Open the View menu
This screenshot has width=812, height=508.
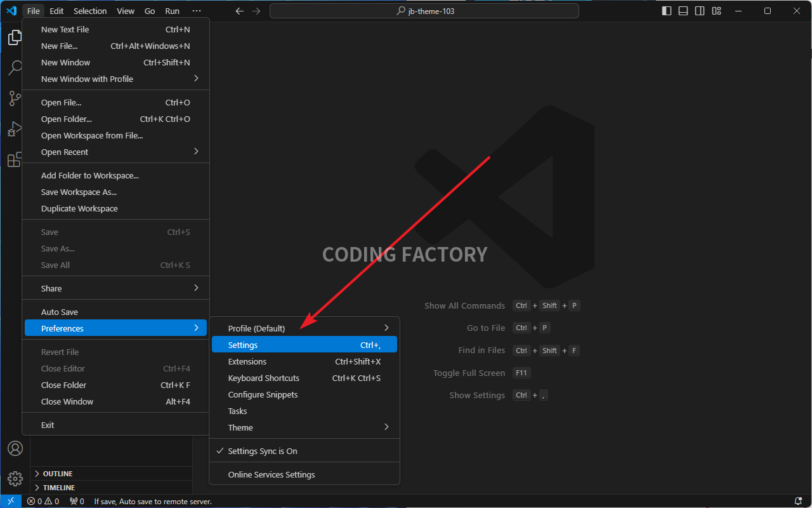(x=126, y=11)
